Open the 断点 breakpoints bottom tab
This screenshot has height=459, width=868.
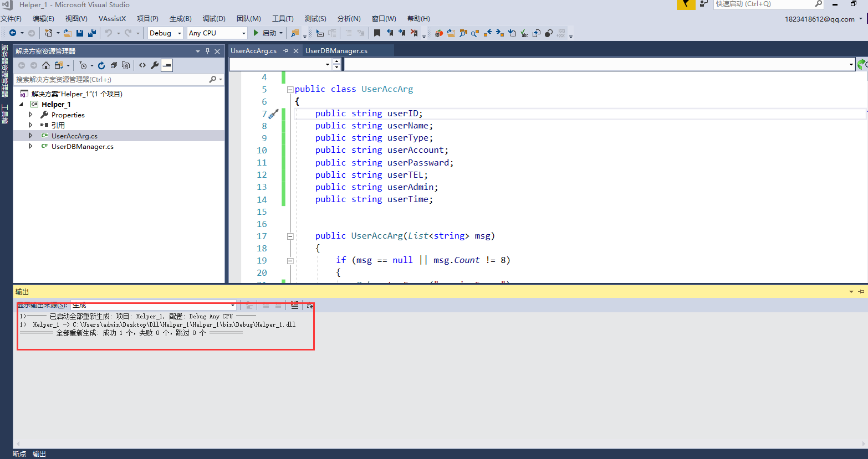click(x=19, y=454)
